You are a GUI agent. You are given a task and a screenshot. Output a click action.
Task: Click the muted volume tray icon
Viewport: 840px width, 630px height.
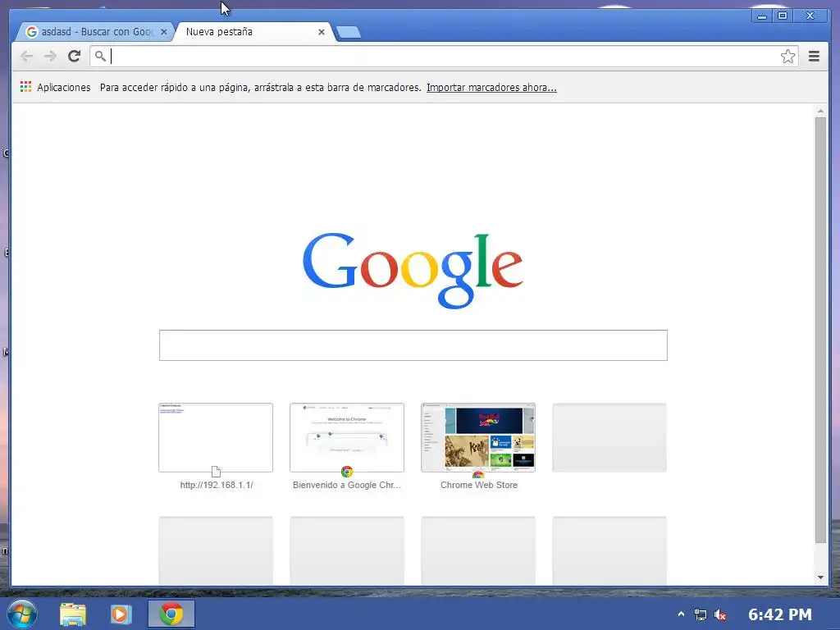(x=720, y=615)
